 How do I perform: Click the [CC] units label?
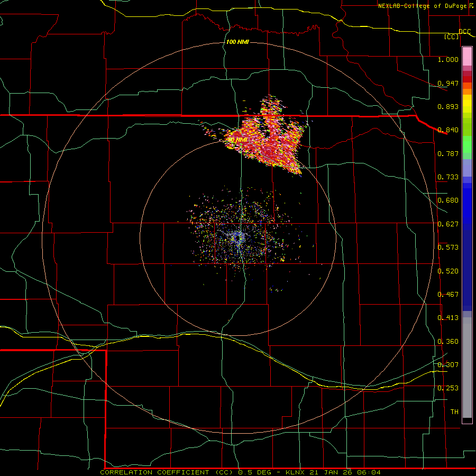(452, 36)
